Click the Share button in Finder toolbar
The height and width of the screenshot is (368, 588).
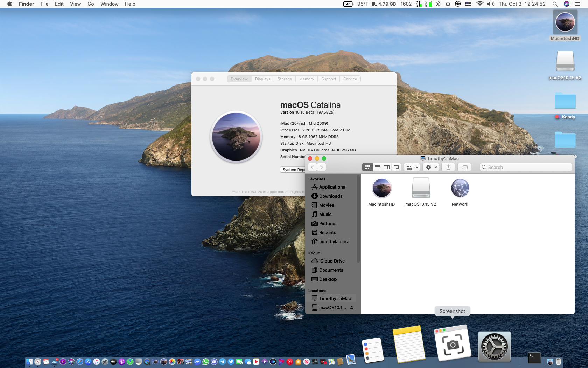(x=448, y=168)
